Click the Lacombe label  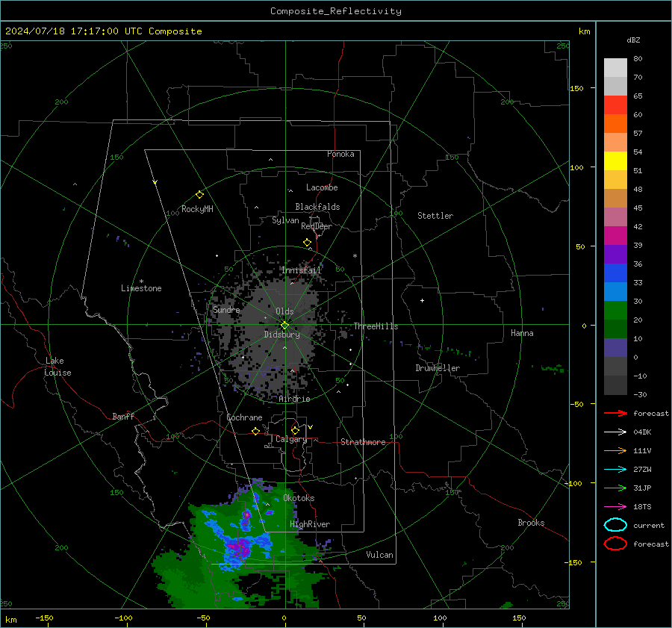coord(322,187)
